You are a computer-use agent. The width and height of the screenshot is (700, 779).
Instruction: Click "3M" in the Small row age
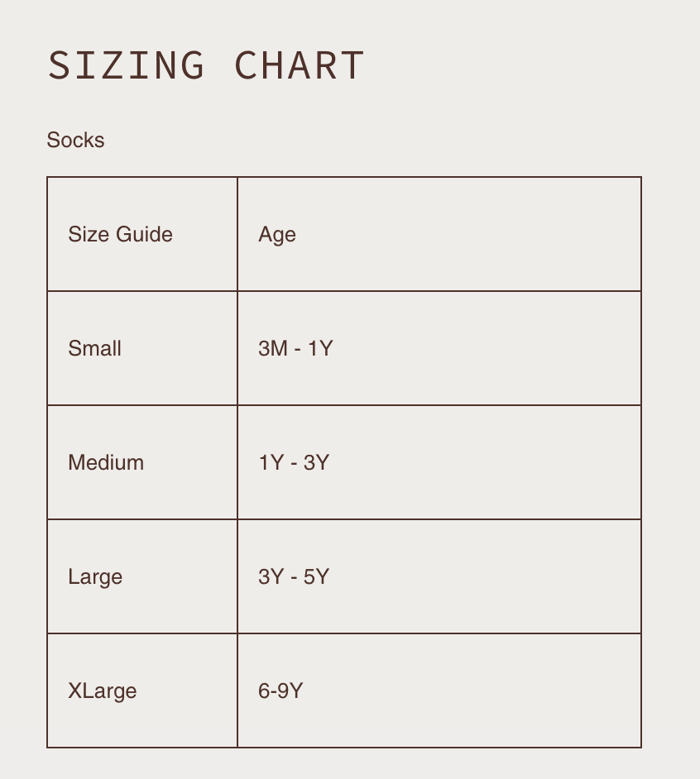[x=272, y=349]
